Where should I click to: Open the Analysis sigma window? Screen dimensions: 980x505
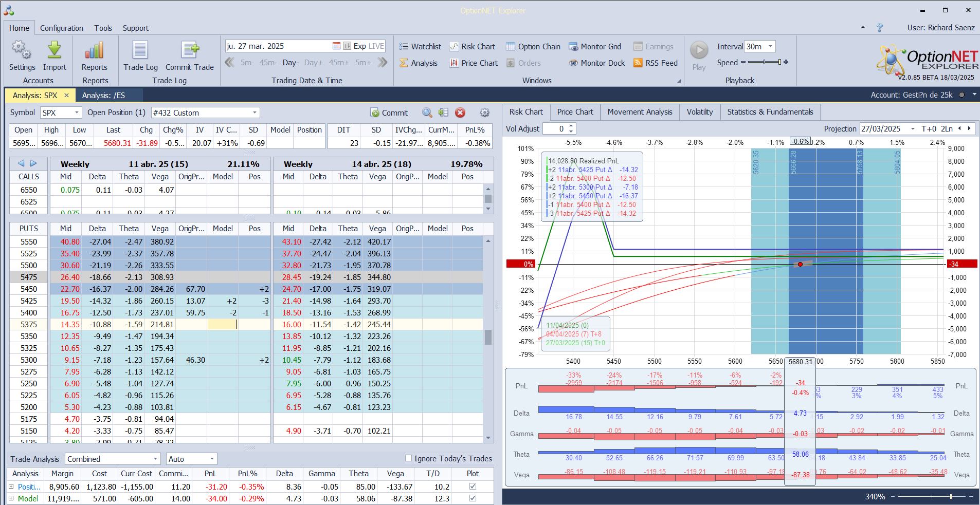click(x=419, y=63)
